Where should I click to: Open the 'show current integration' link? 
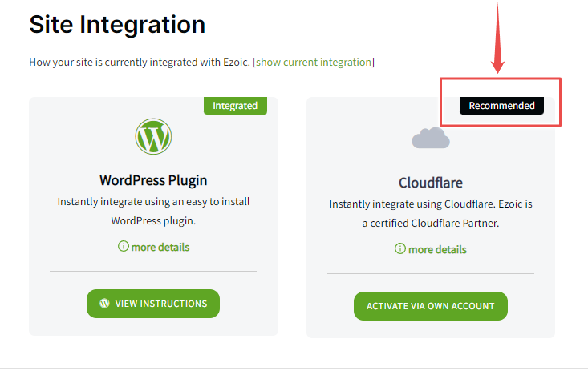click(x=314, y=62)
